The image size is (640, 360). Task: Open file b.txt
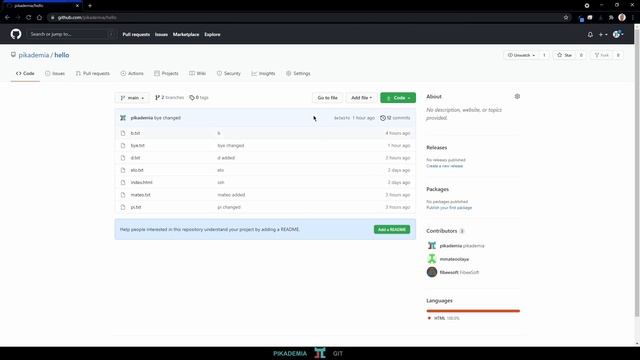click(x=135, y=133)
